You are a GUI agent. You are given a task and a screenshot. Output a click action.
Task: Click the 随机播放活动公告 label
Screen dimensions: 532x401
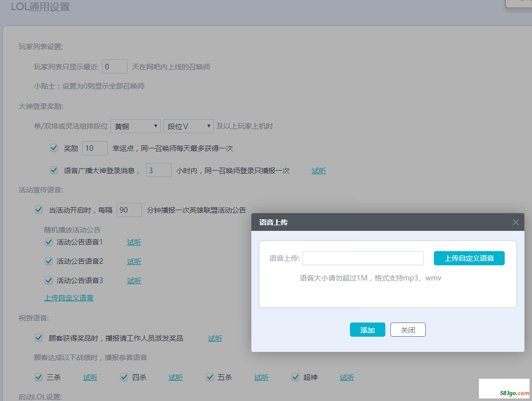[x=72, y=230]
